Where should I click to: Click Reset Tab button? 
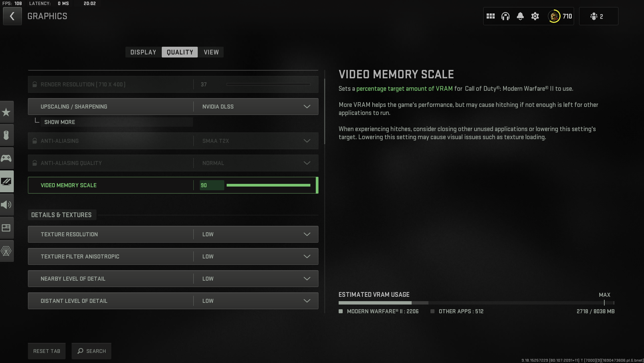pyautogui.click(x=47, y=351)
